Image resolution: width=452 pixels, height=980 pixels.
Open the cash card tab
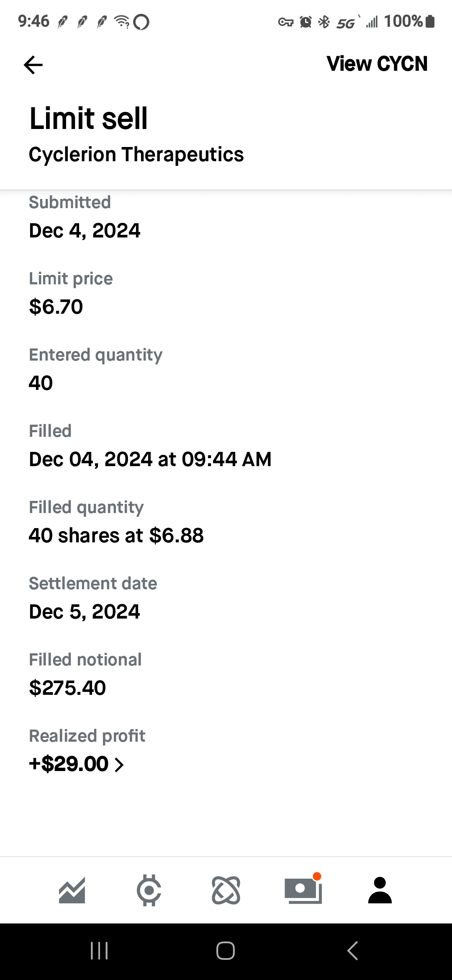tap(303, 890)
